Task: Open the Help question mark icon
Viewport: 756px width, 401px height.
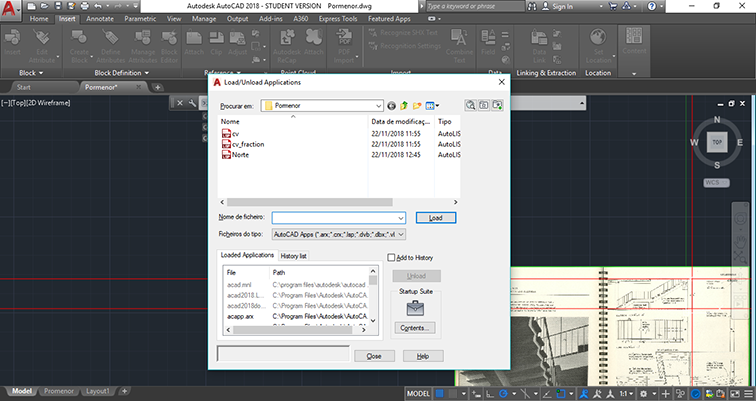Action: click(652, 6)
